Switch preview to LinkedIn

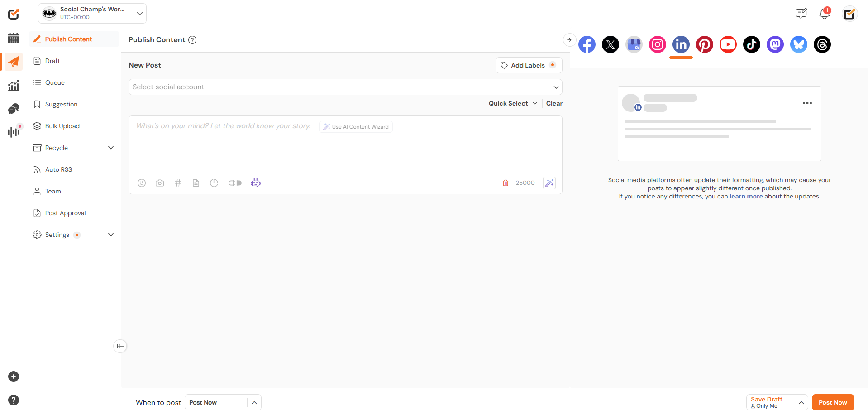pos(681,44)
